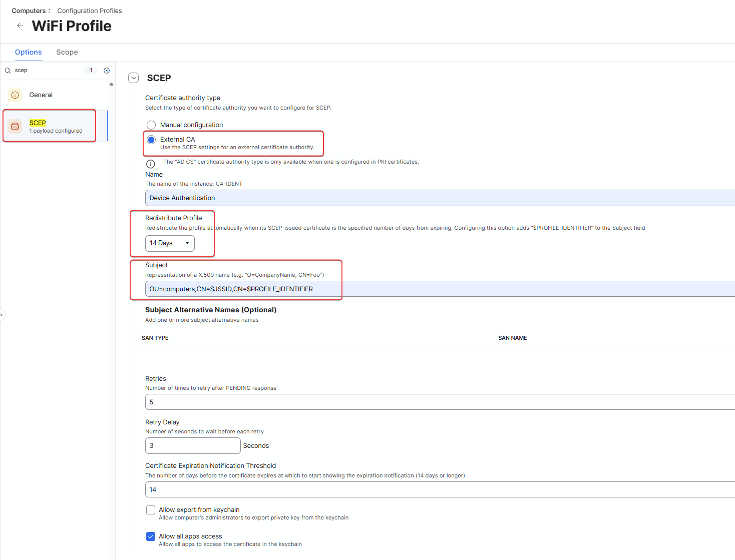Click the search magnifier icon

click(x=8, y=71)
